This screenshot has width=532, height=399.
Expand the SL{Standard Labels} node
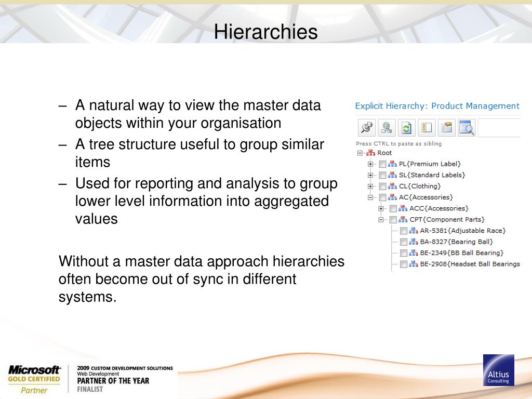click(370, 176)
